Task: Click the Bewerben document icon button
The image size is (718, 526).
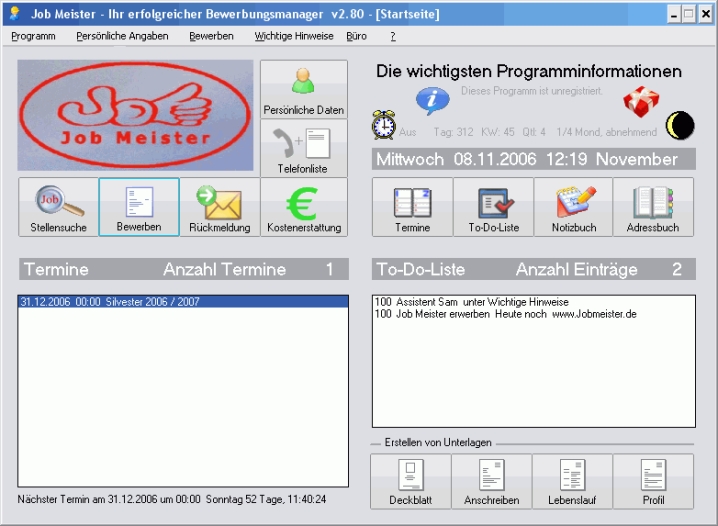Action: tap(139, 207)
